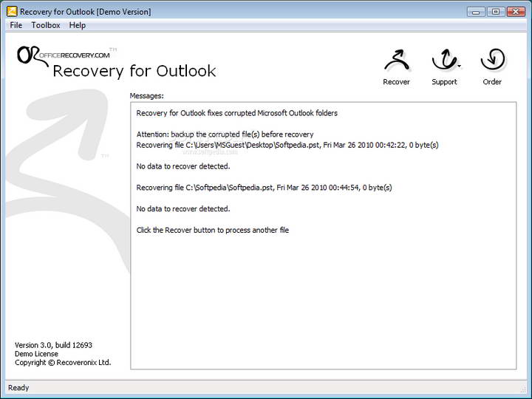
Task: Expand the Support dropdown arrow
Action: pos(460,66)
